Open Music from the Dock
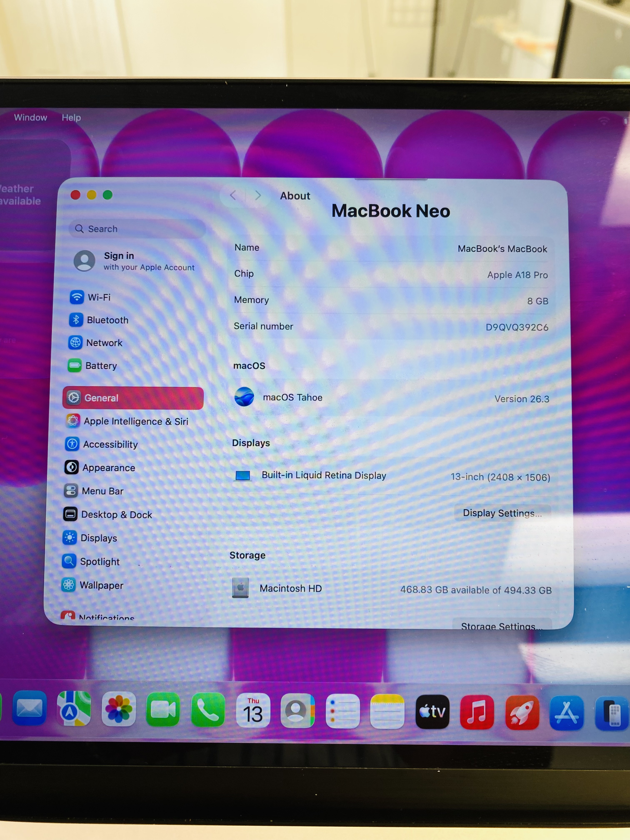 click(477, 712)
